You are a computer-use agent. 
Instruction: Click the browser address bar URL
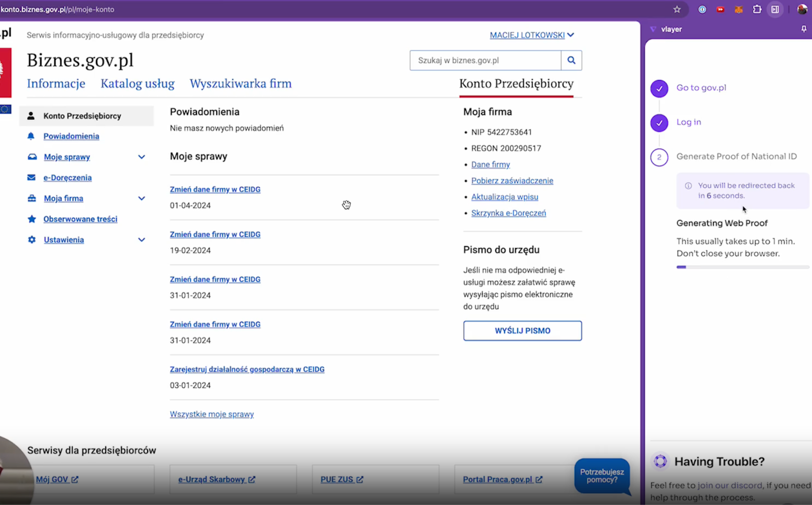[x=57, y=9]
